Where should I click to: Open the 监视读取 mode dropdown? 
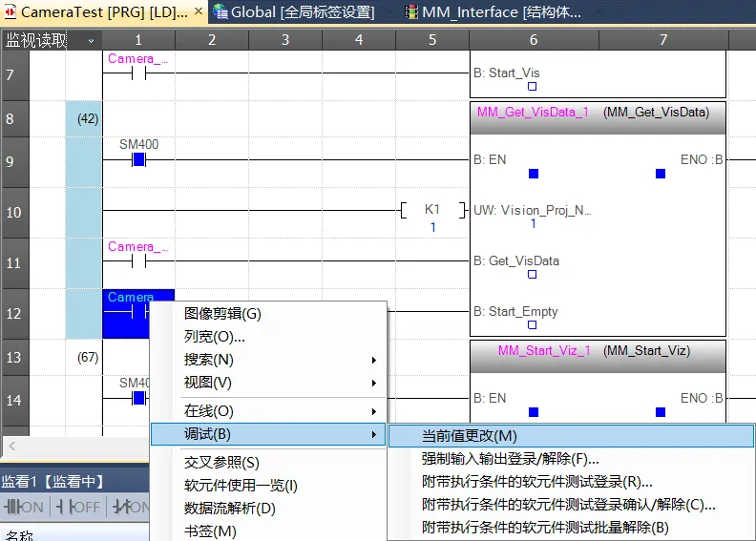point(91,40)
